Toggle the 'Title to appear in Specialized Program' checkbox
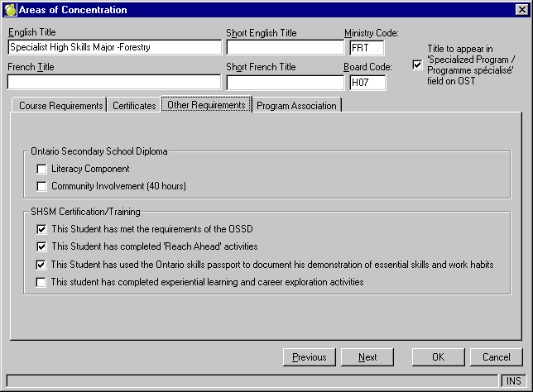The image size is (533, 392). [417, 65]
